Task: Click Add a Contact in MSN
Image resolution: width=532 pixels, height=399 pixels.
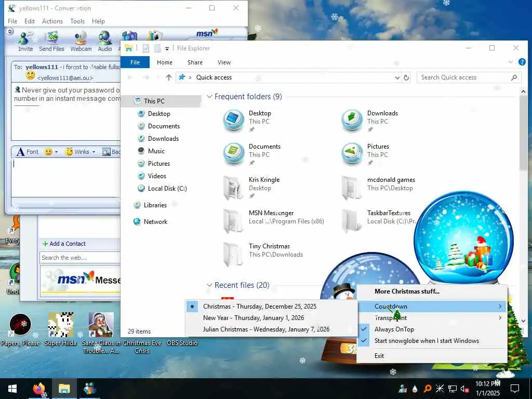Action: [64, 244]
